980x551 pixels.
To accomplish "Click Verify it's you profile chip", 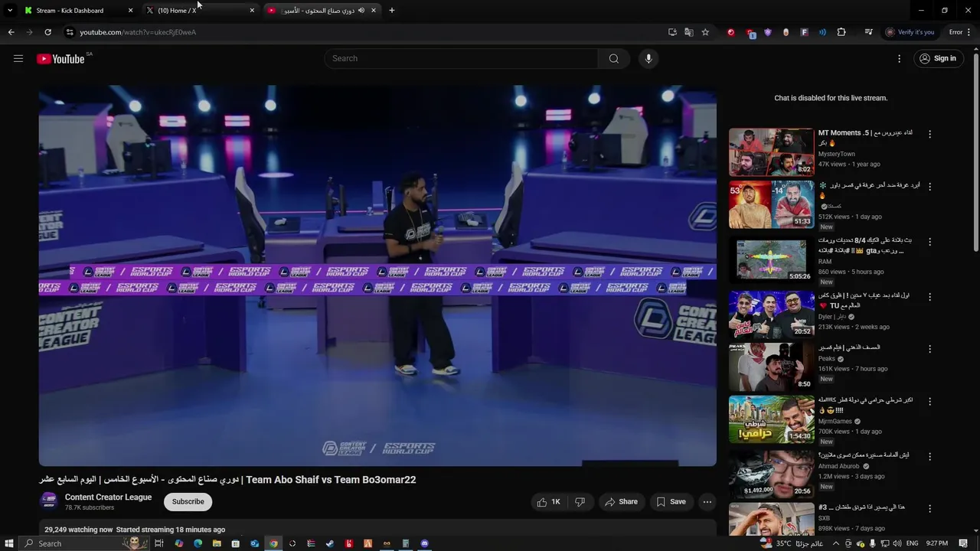I will pos(910,32).
